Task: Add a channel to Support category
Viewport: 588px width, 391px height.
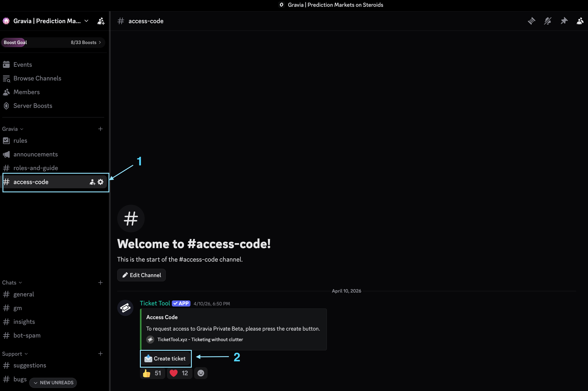Action: (x=100, y=354)
